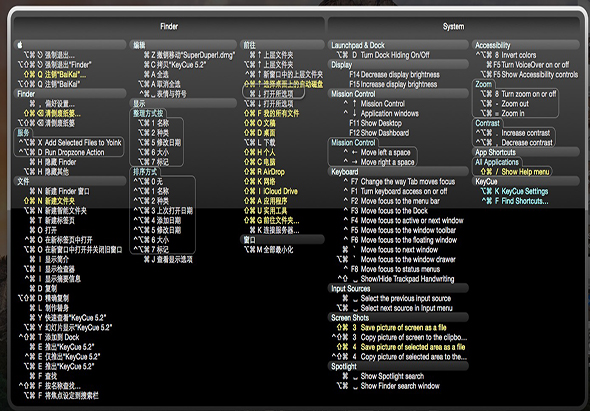Click Save picture of screen as a file

pos(391,328)
